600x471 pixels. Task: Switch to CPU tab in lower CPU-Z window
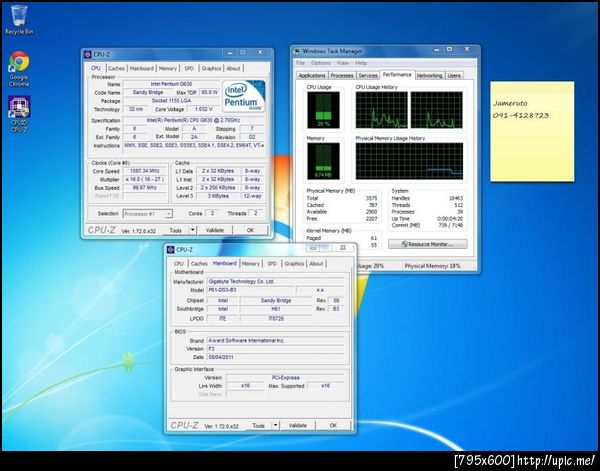pos(179,264)
